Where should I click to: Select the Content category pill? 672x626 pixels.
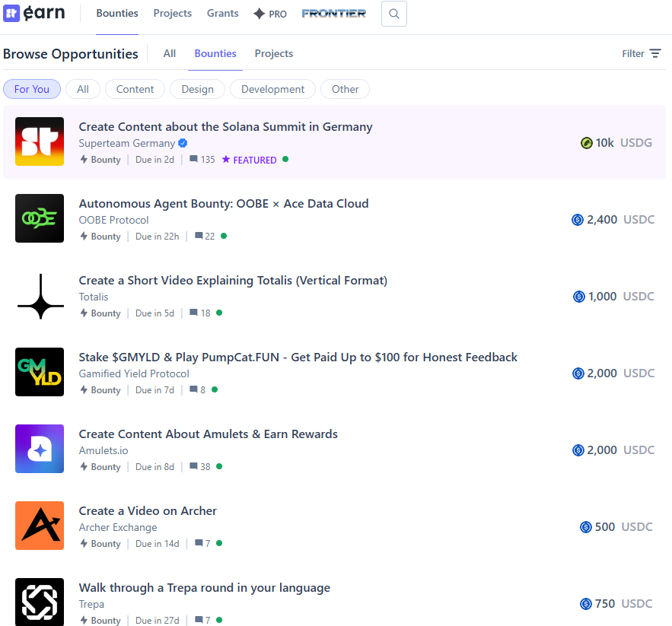pyautogui.click(x=135, y=89)
